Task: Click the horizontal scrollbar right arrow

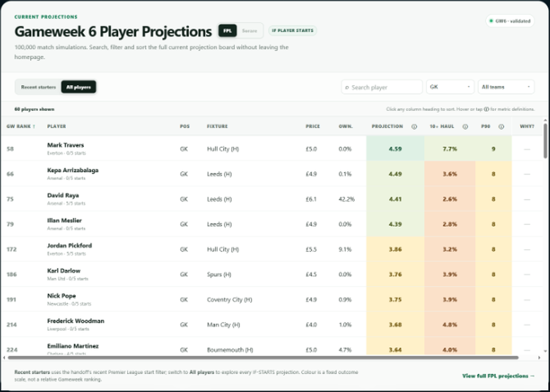Action: point(539,357)
